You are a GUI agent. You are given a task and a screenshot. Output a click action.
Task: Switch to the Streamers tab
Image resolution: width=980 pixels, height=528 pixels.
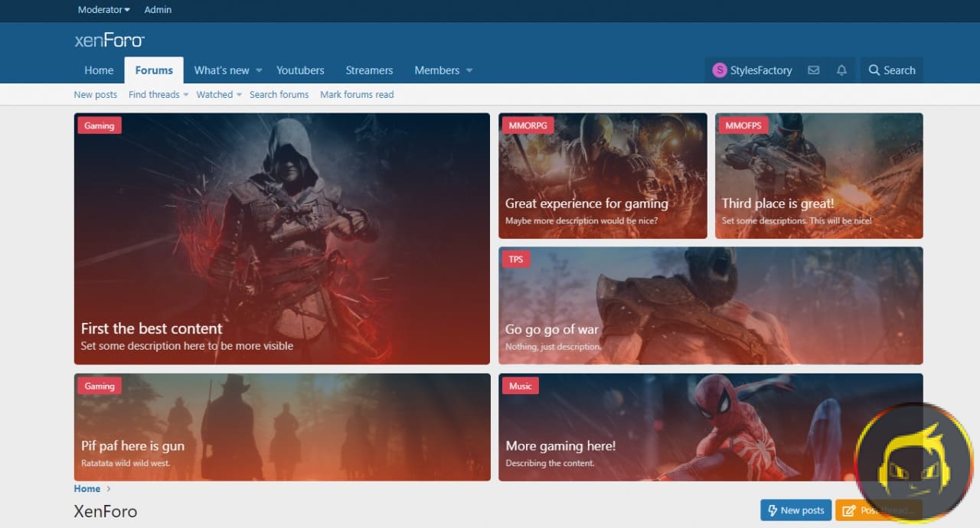point(369,70)
